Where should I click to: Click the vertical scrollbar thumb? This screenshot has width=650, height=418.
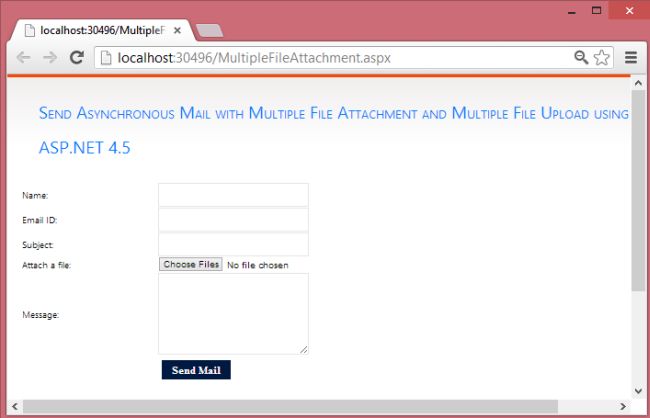638,191
